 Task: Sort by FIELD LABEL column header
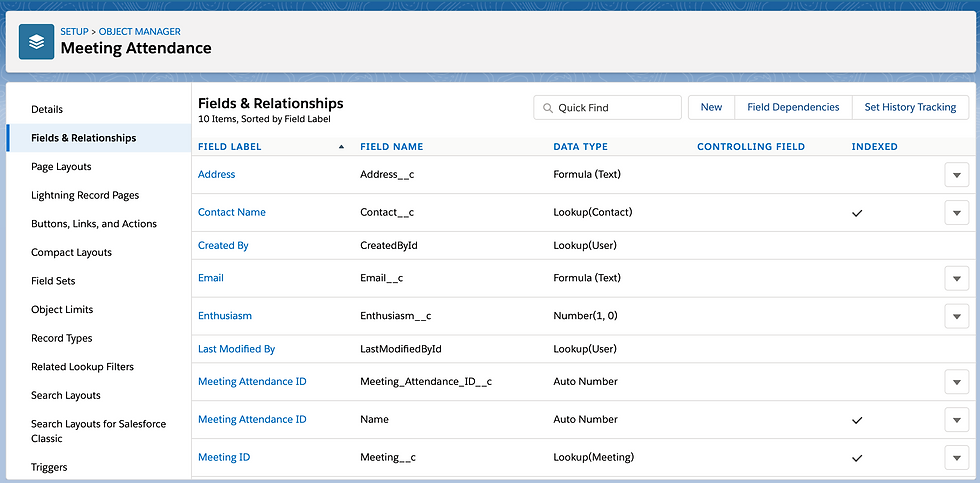pos(229,147)
